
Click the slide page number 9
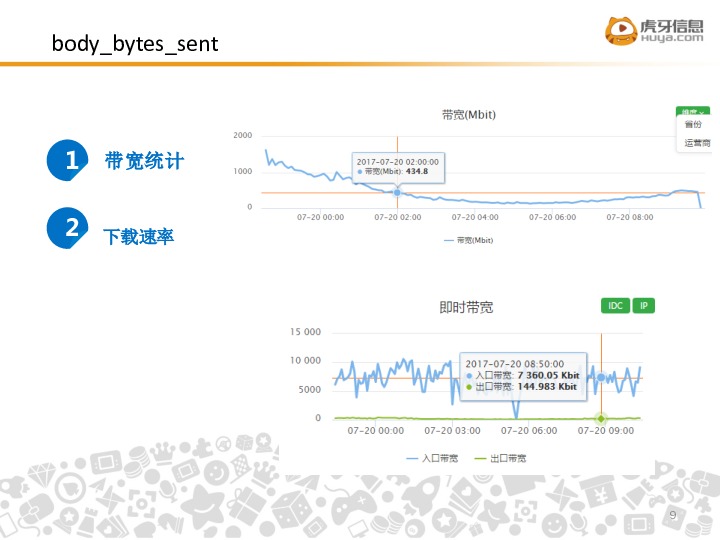coord(672,515)
